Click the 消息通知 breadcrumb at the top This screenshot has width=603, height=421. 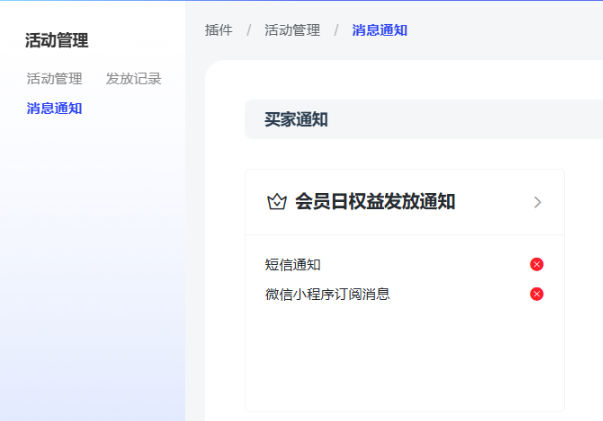[379, 30]
